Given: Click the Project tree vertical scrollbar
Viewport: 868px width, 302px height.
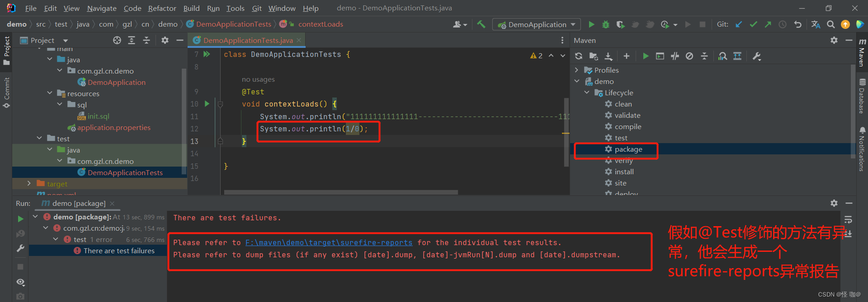Looking at the screenshot, I should (184, 121).
